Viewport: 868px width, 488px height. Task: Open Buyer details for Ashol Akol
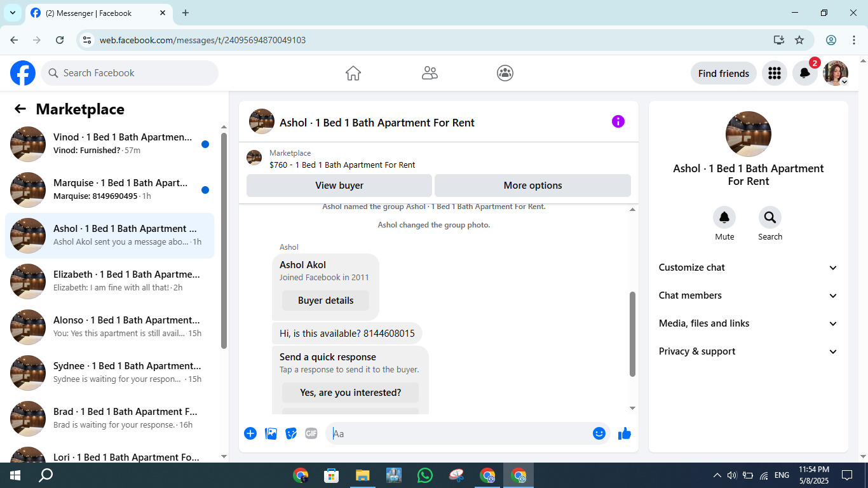[x=325, y=301]
